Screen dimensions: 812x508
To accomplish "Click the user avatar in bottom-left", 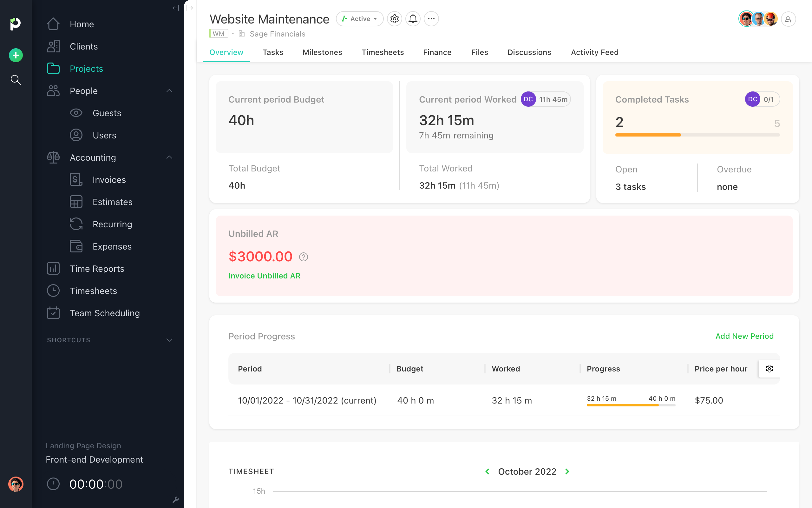I will 16,484.
